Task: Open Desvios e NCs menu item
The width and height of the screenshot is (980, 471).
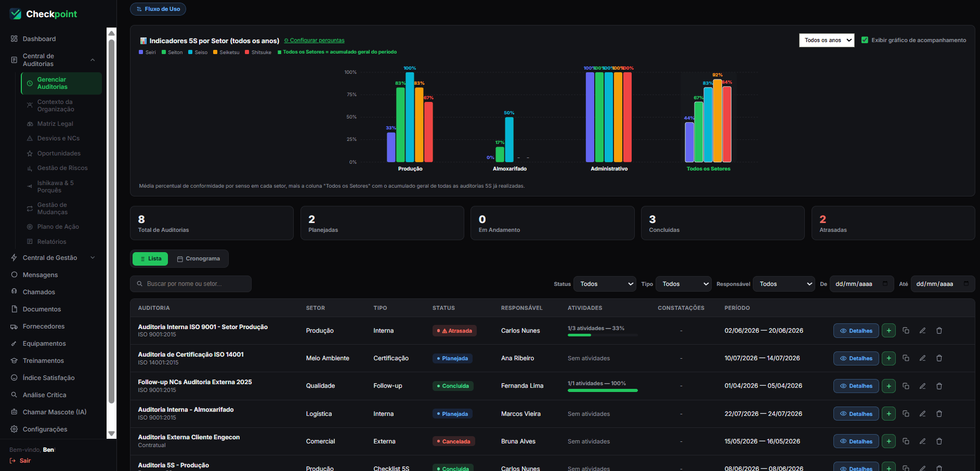Action: (58, 138)
